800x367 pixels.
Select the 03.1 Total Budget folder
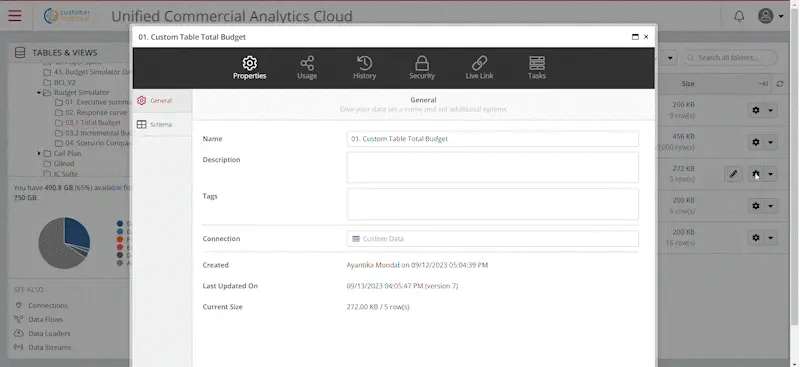[88, 123]
